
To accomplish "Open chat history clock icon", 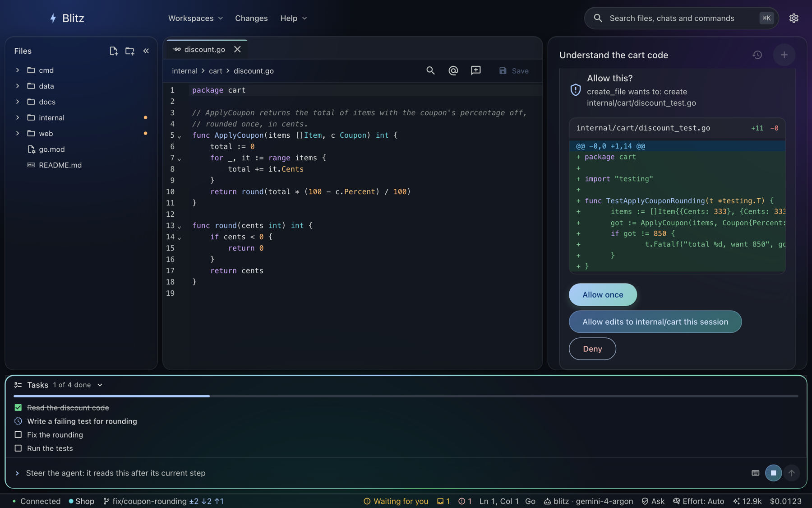I will (757, 55).
